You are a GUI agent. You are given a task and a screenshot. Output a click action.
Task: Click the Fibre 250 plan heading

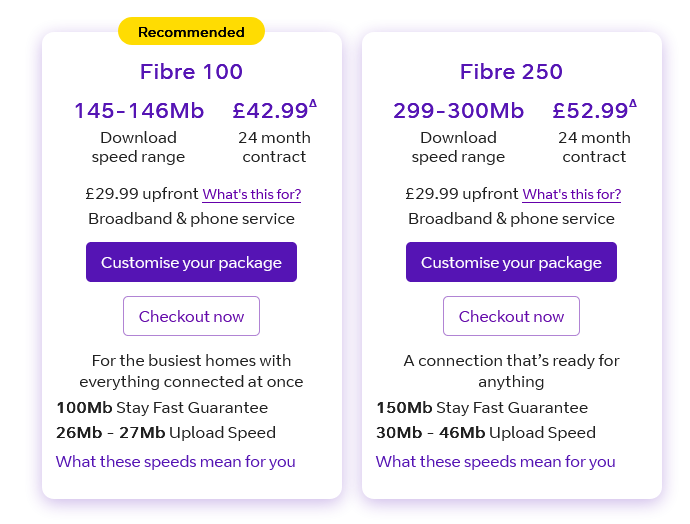511,72
